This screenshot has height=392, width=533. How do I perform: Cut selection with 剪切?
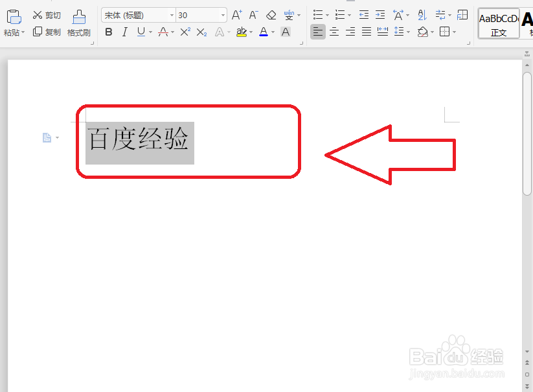(47, 16)
